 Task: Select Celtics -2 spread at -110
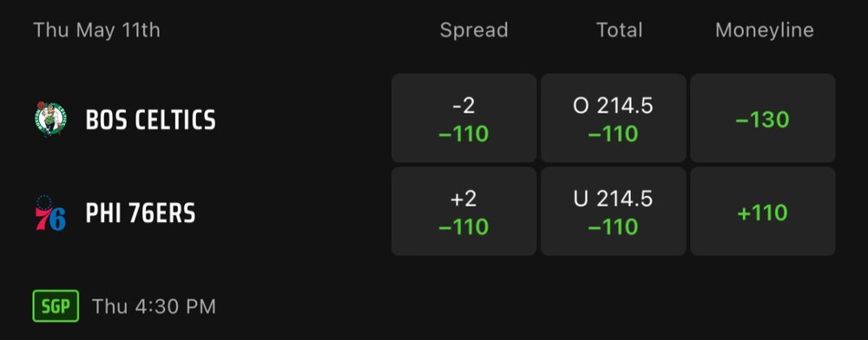pos(464,118)
